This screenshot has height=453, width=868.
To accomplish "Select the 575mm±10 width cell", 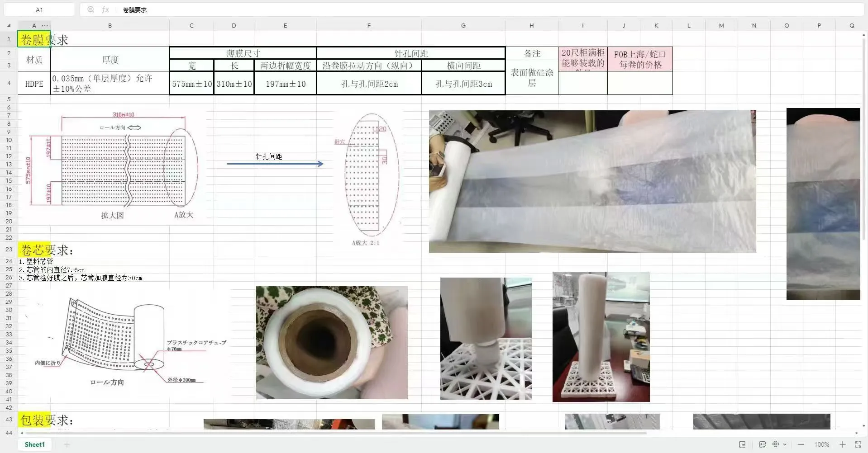I will [192, 84].
